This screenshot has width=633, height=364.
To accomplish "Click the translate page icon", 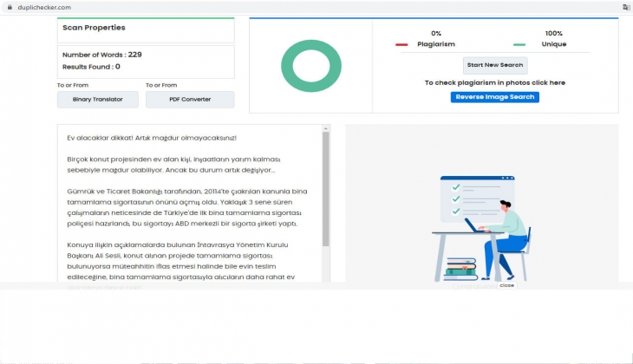I will tap(625, 6).
